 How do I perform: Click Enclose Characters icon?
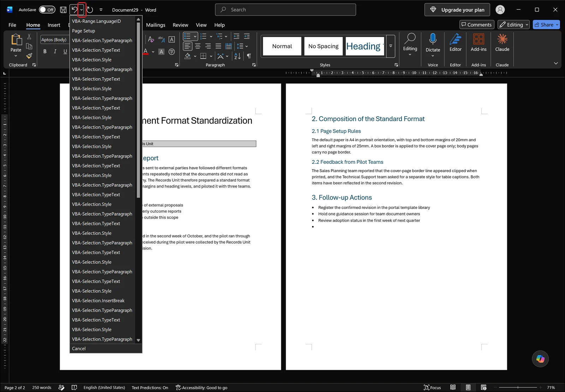pos(172,52)
